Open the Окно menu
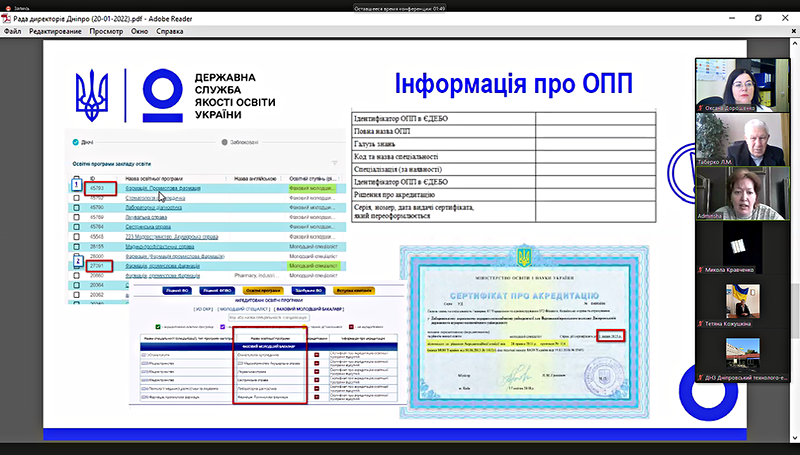800x455 pixels. coord(140,31)
